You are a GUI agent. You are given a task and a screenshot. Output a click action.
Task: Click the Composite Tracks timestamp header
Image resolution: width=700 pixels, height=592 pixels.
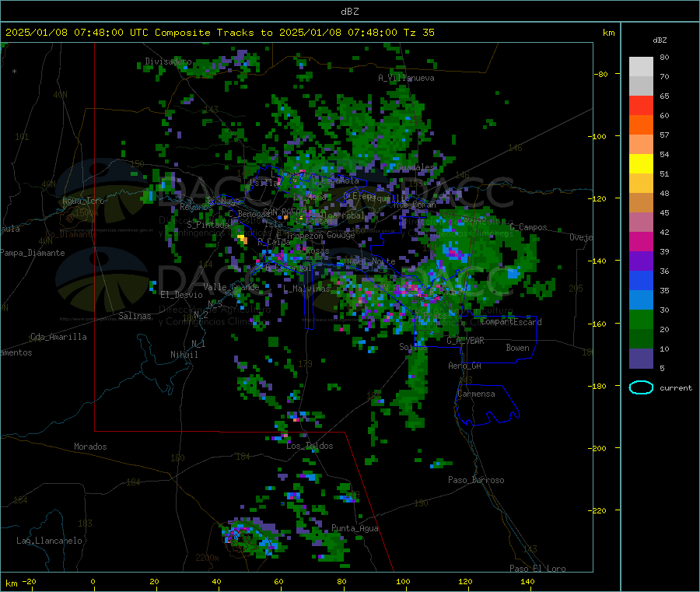click(219, 33)
